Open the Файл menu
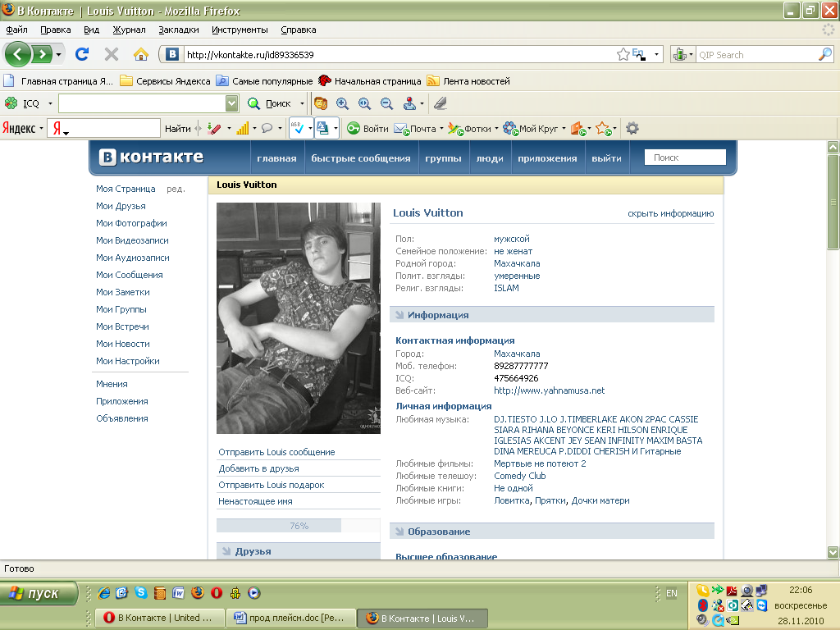Image resolution: width=840 pixels, height=630 pixels. tap(16, 30)
